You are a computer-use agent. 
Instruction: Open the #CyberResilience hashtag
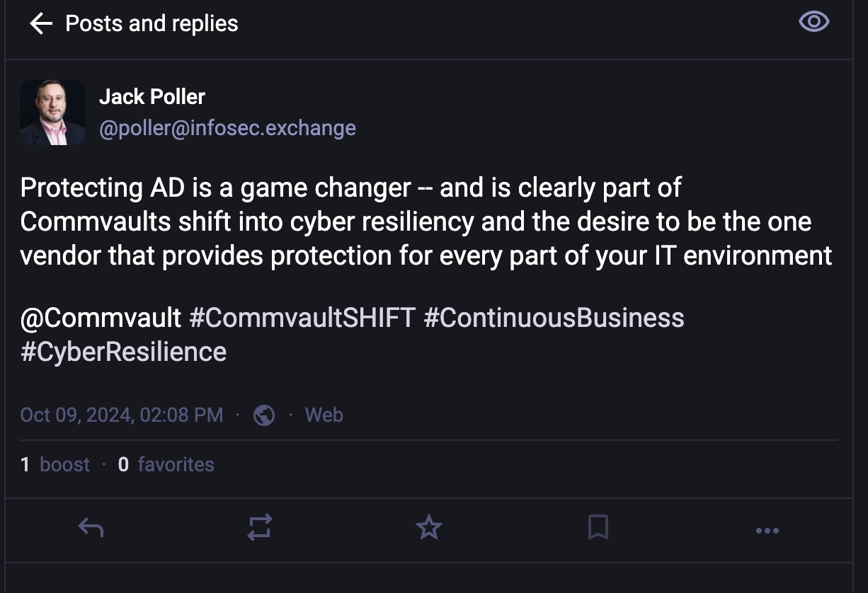click(x=124, y=352)
